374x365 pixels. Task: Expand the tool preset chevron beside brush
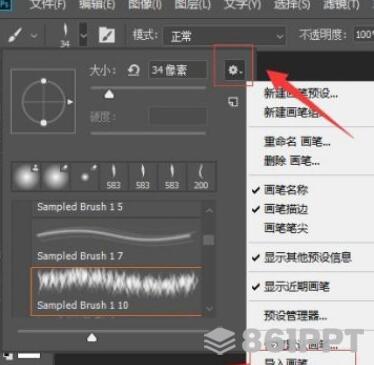coord(34,35)
